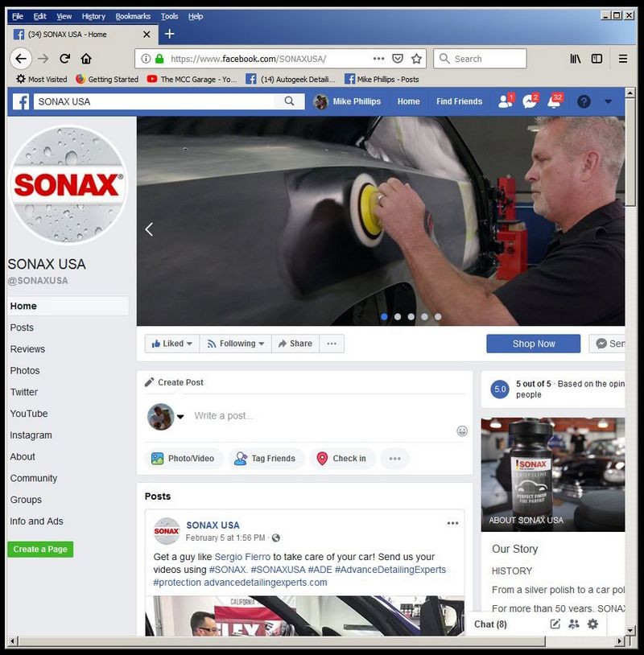Open the Help menu
The width and height of the screenshot is (644, 655).
[x=196, y=16]
